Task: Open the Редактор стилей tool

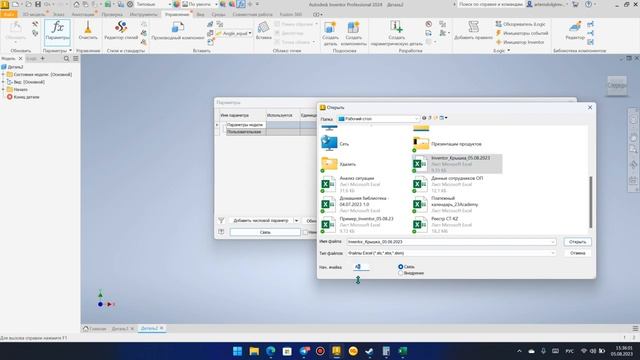Action: click(121, 31)
